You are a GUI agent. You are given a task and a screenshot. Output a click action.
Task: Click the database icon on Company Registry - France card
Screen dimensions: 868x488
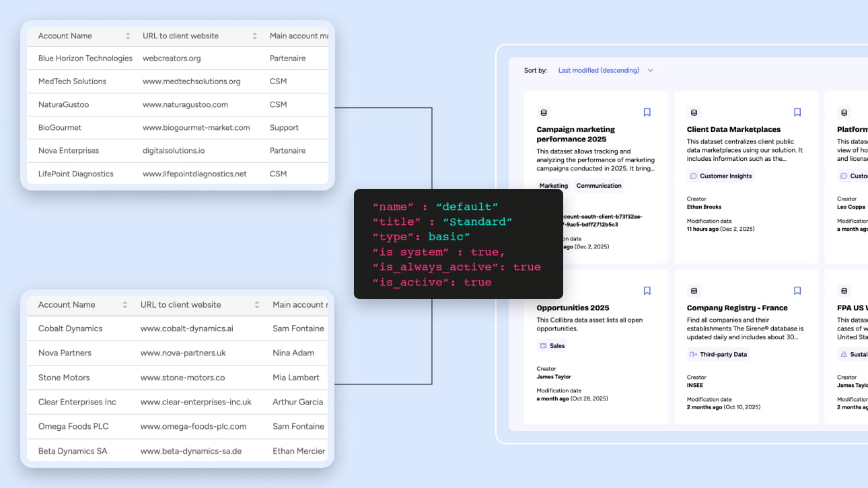[694, 291]
